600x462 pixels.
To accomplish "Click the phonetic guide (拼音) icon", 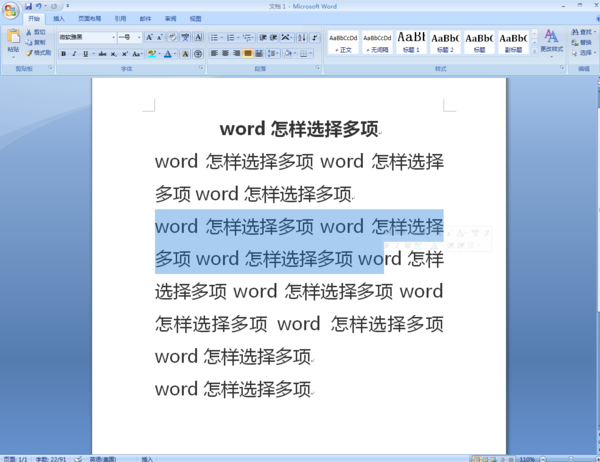I will point(185,37).
